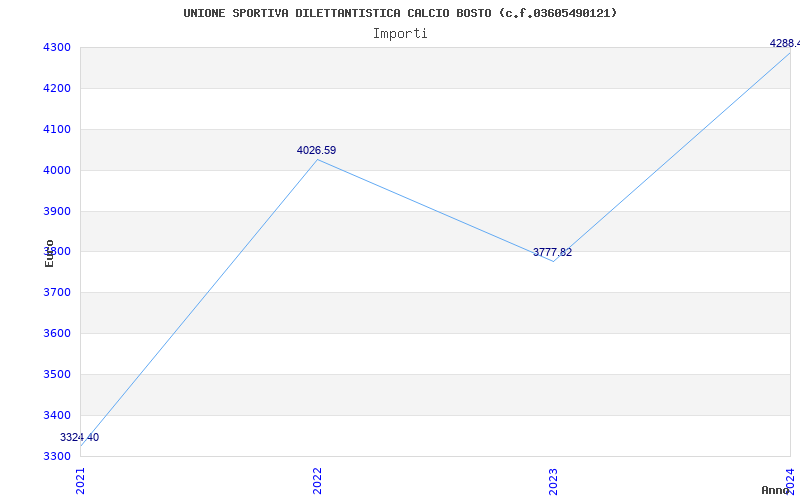This screenshot has height=500, width=800.
Task: Click the 3700 y-axis label
Action: 57,292
